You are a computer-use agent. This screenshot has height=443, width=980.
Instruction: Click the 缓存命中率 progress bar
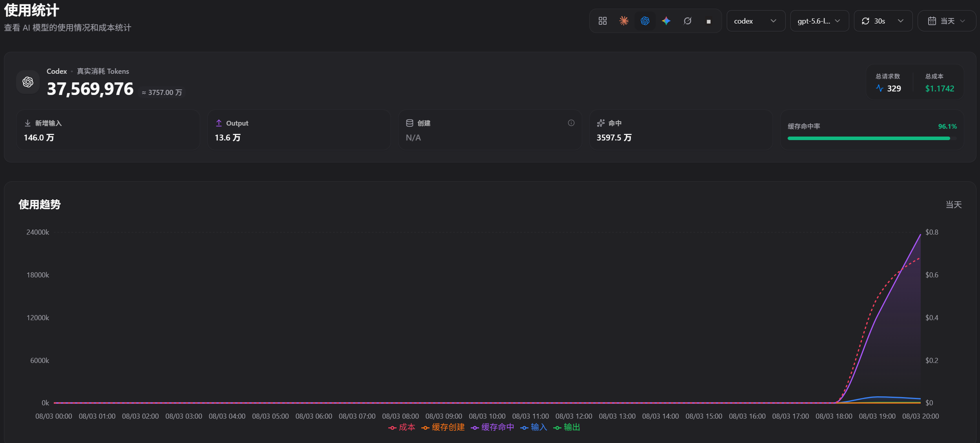coord(872,139)
